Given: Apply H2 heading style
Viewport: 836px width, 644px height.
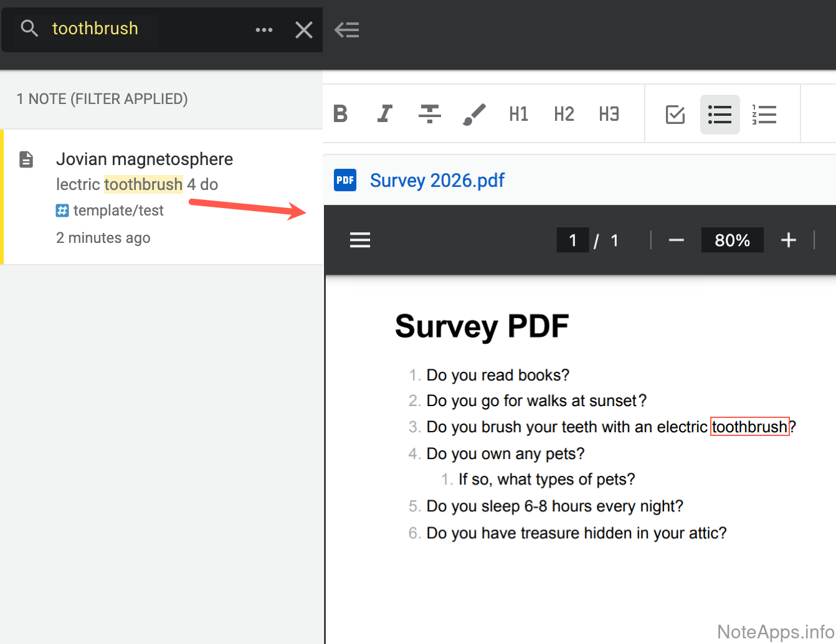Looking at the screenshot, I should 564,114.
